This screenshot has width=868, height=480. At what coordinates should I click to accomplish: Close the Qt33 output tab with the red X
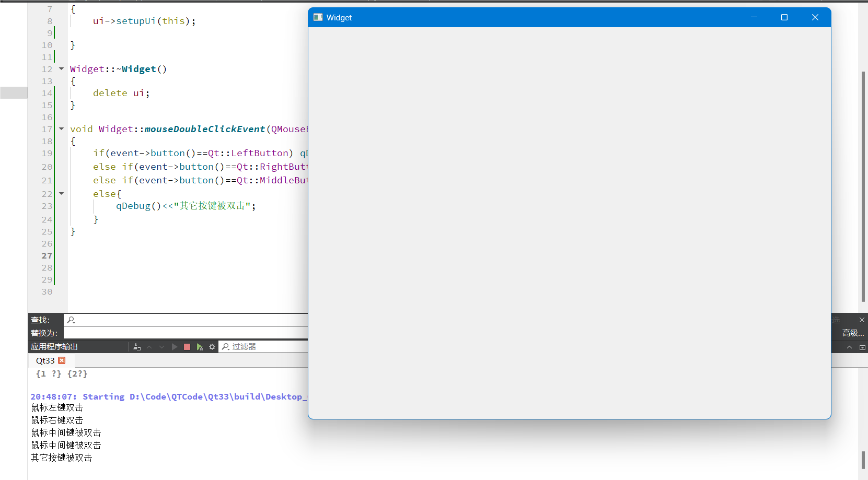(x=62, y=360)
